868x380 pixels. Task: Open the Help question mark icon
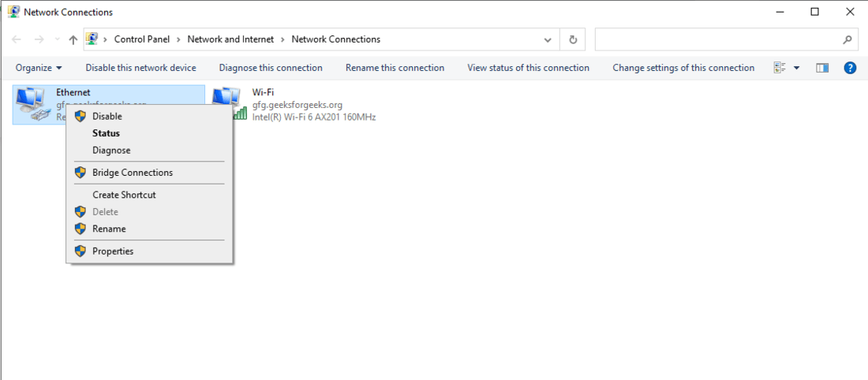click(x=850, y=68)
